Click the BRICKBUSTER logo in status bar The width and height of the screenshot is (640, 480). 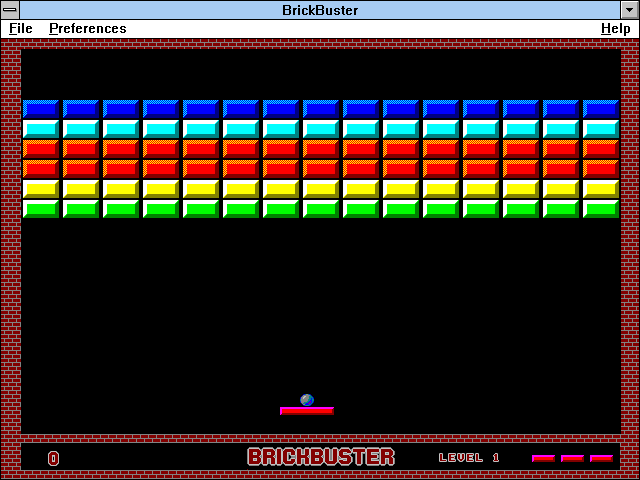tap(321, 457)
